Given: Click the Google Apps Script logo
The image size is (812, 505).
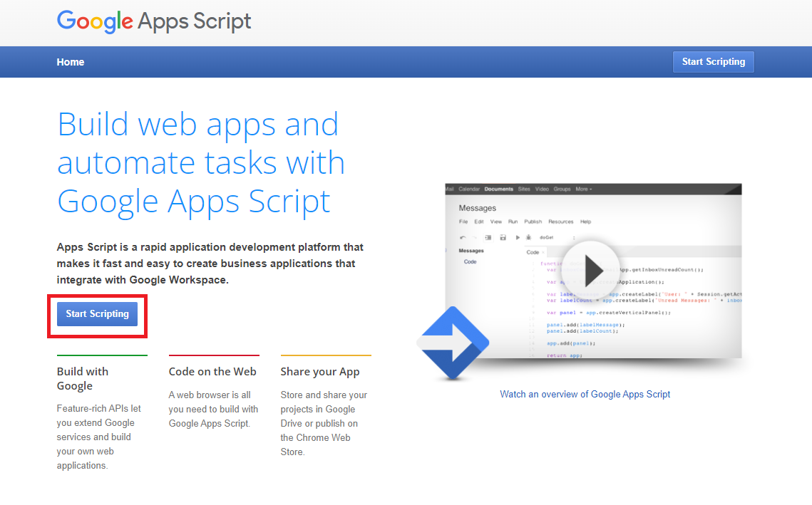Looking at the screenshot, I should [154, 22].
